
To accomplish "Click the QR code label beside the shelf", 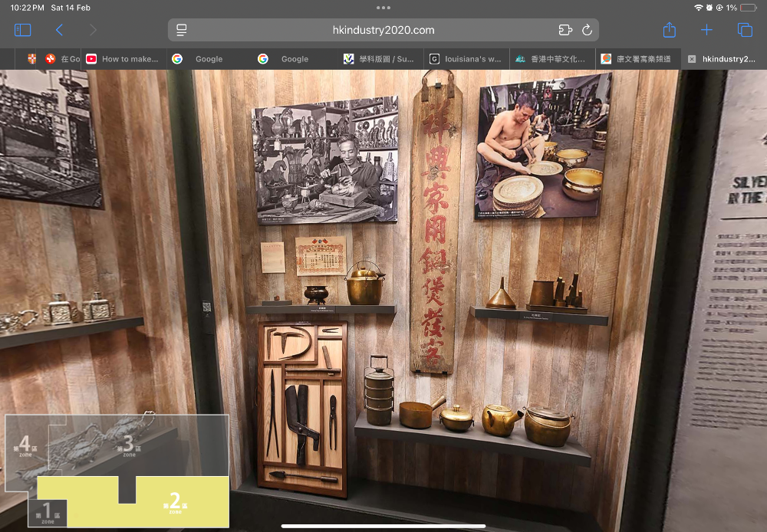I will coord(206,307).
